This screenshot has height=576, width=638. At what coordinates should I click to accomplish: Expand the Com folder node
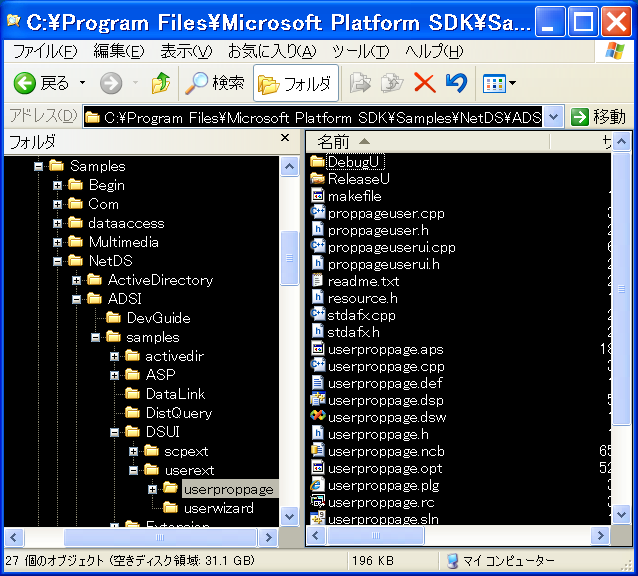57,204
